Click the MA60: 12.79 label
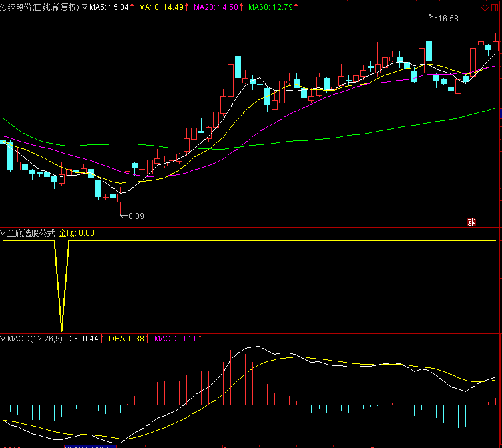Screen dimensions: 502x448 click(x=271, y=7)
